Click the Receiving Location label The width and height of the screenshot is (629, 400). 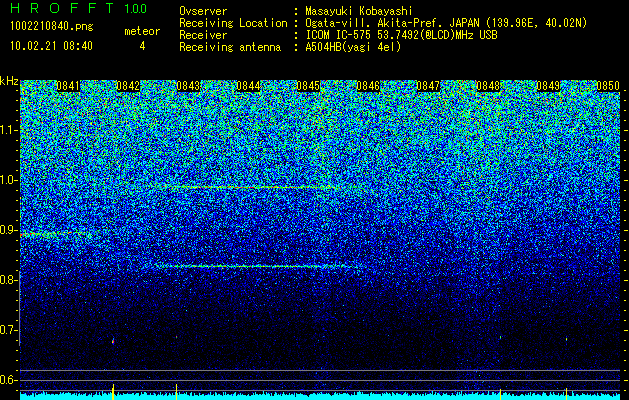pyautogui.click(x=233, y=23)
